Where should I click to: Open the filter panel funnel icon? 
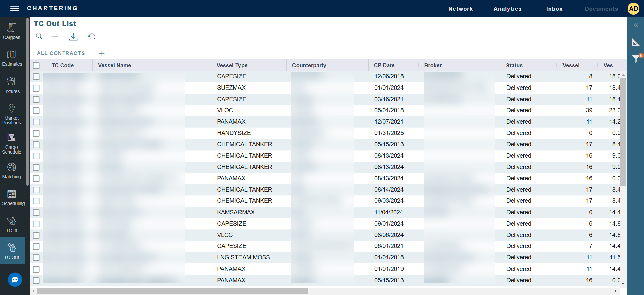(x=636, y=59)
